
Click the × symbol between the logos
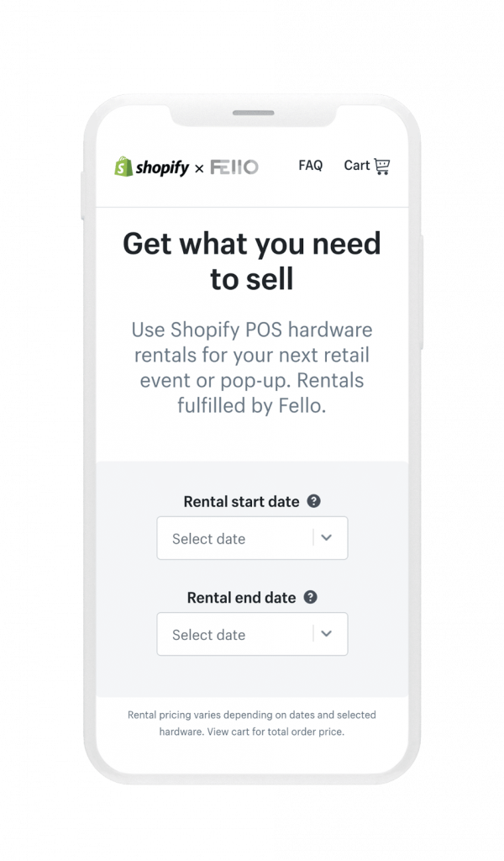[x=199, y=168]
